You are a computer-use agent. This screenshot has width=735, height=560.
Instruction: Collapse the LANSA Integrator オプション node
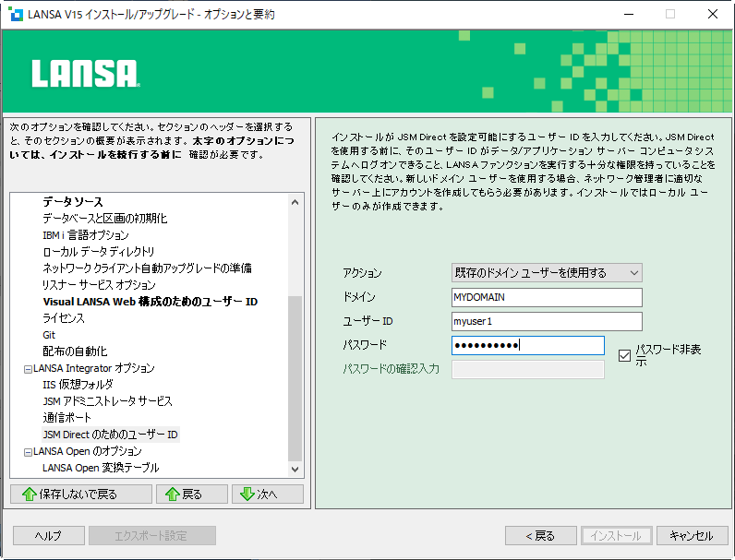(x=28, y=369)
